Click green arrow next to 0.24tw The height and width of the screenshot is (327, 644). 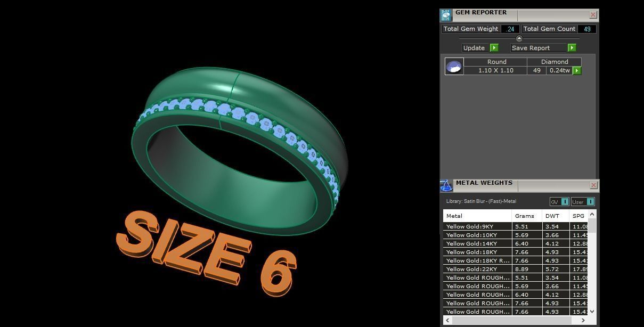pos(577,70)
